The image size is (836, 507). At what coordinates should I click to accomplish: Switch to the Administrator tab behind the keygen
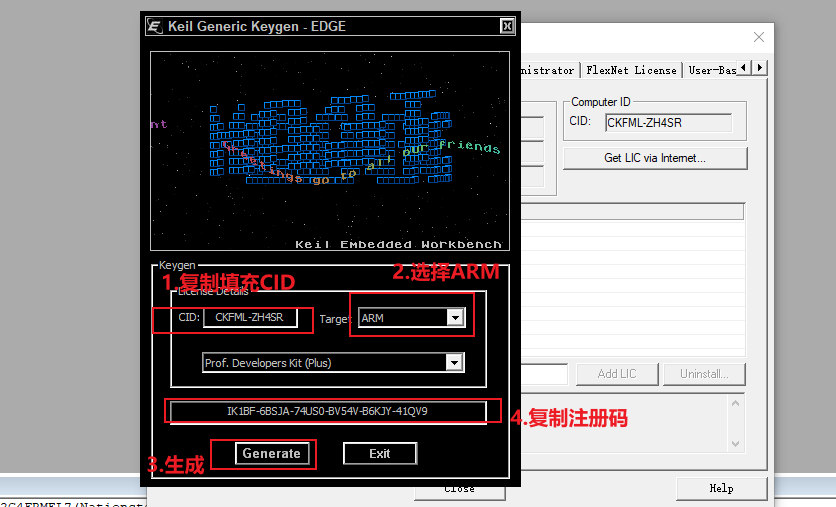pyautogui.click(x=548, y=70)
